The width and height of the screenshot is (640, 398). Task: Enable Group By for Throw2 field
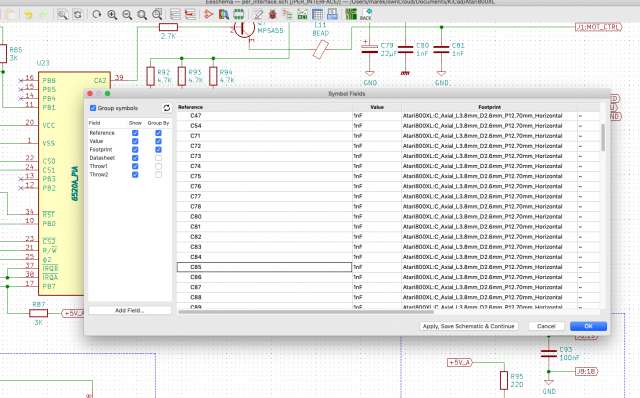click(158, 175)
